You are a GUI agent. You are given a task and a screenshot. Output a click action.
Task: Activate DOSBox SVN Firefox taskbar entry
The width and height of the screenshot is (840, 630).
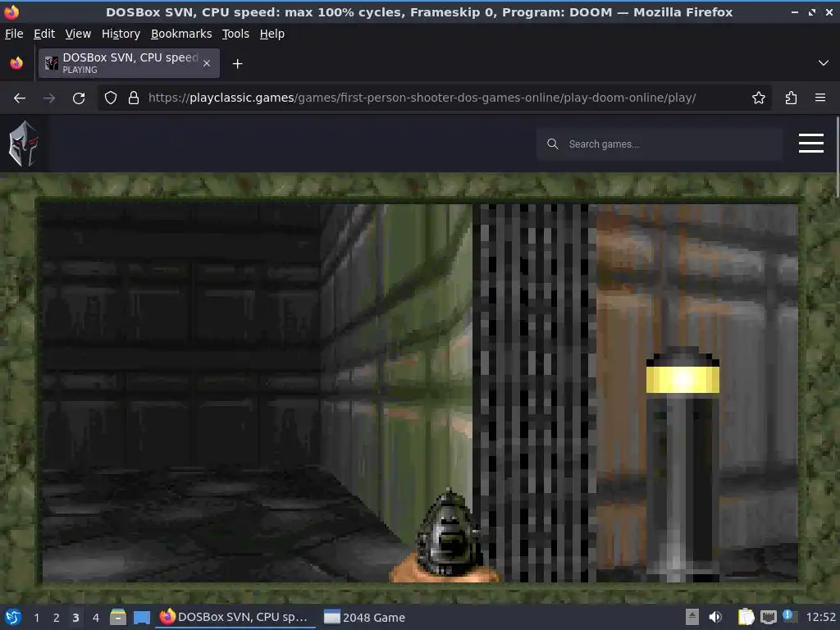[235, 617]
